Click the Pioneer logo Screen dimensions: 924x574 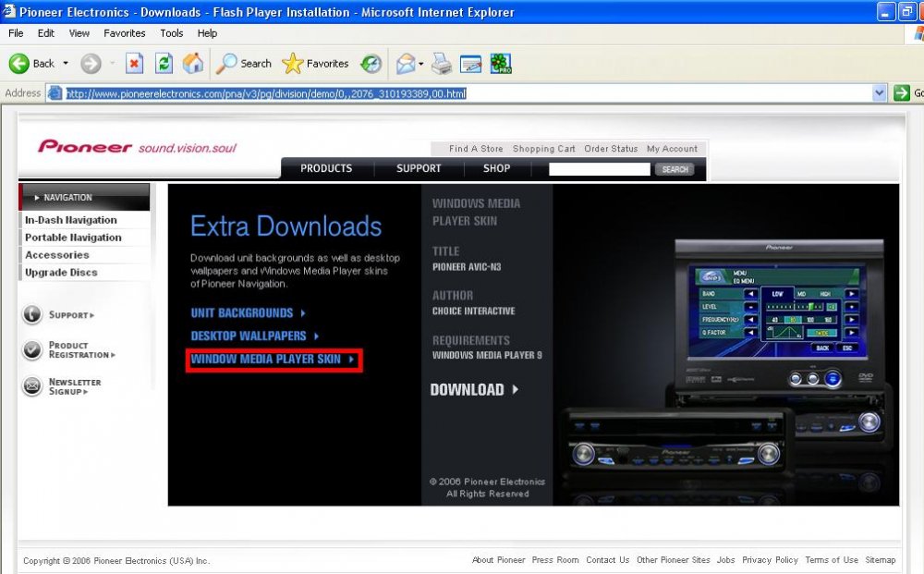coord(85,146)
